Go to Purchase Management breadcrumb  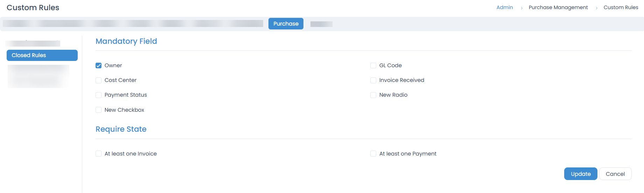click(558, 7)
